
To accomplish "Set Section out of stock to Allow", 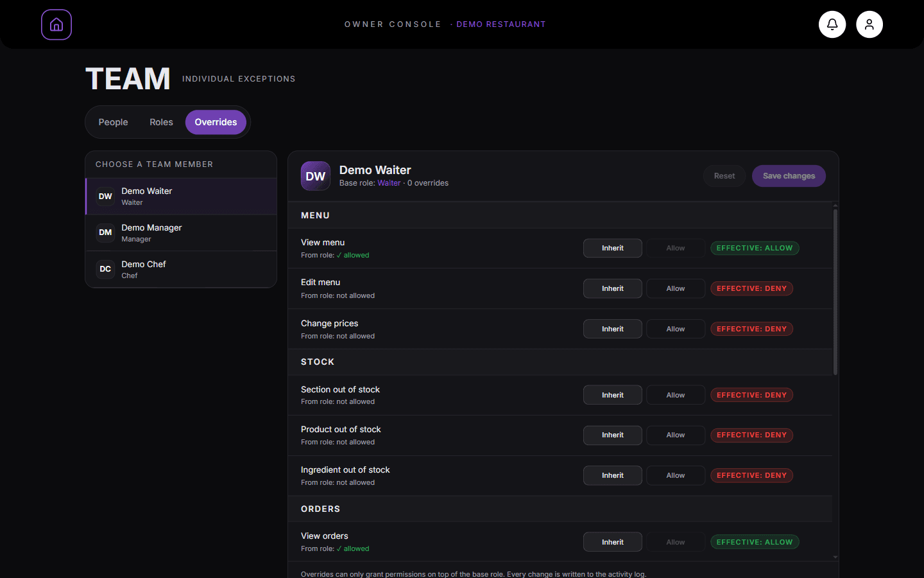I will [x=676, y=395].
